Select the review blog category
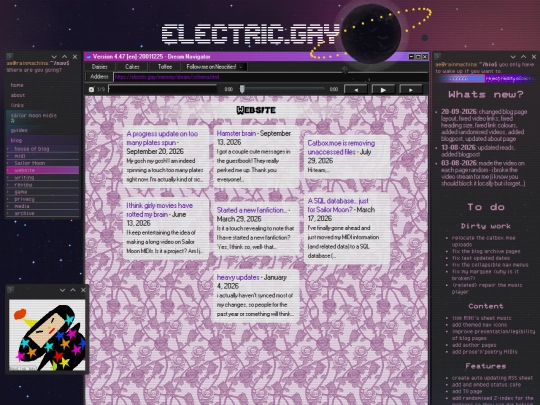The height and width of the screenshot is (405, 540). [23, 185]
